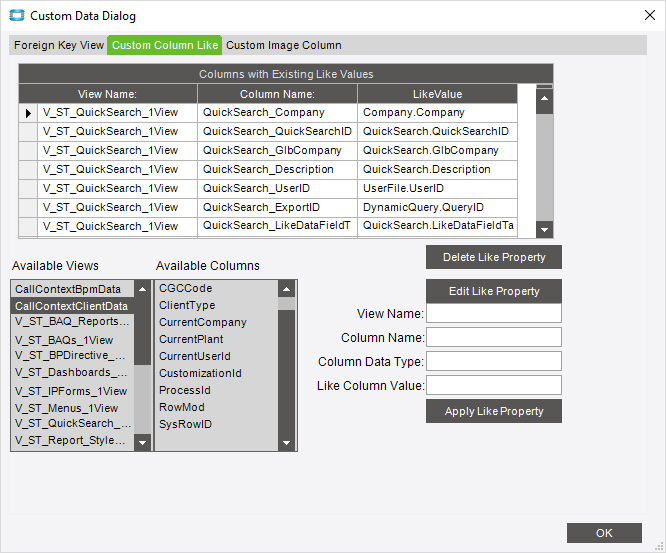Sort by the Column Name header
The height and width of the screenshot is (553, 666).
[277, 94]
